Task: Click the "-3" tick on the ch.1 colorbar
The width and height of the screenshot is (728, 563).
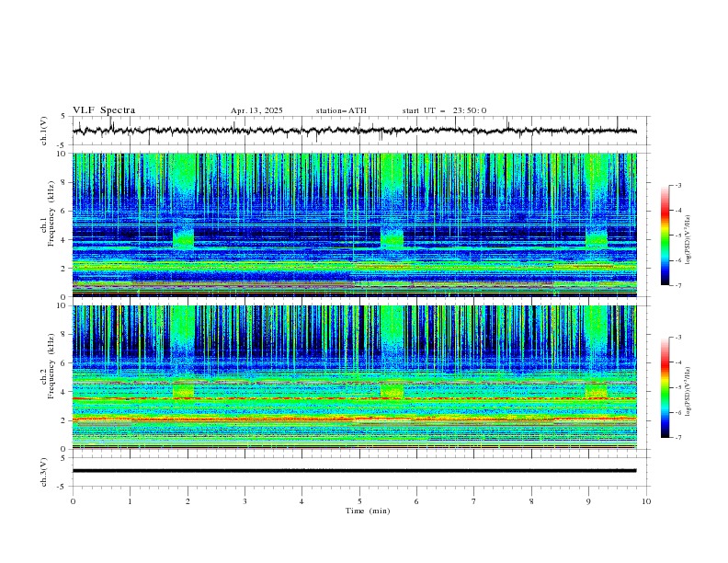Action: (677, 185)
